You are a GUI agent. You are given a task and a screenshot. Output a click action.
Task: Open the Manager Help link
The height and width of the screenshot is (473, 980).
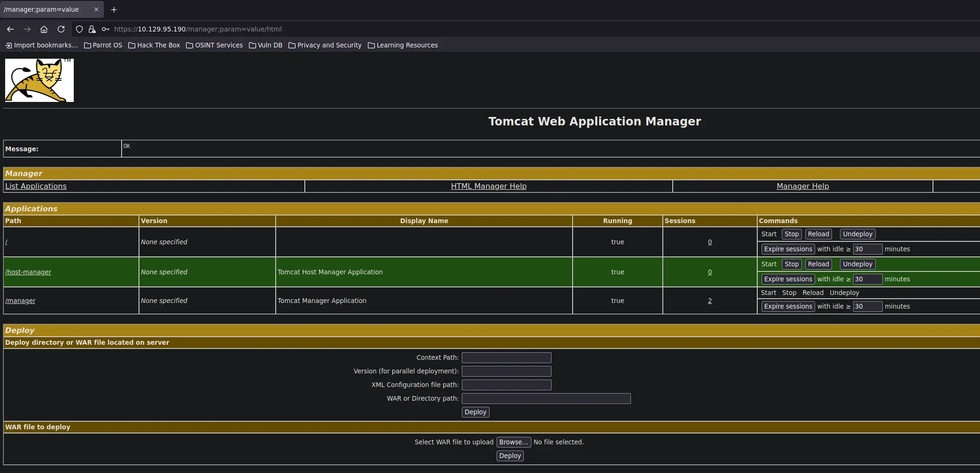coord(802,186)
